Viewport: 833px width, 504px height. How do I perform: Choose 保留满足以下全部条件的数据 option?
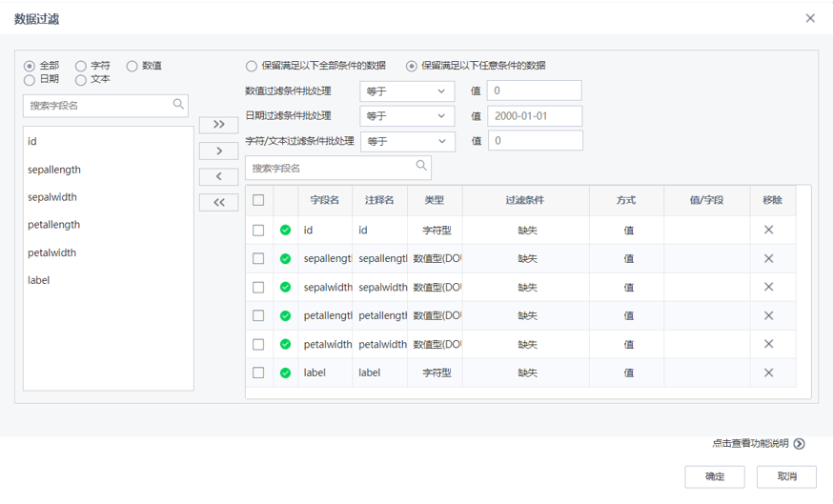pyautogui.click(x=252, y=66)
